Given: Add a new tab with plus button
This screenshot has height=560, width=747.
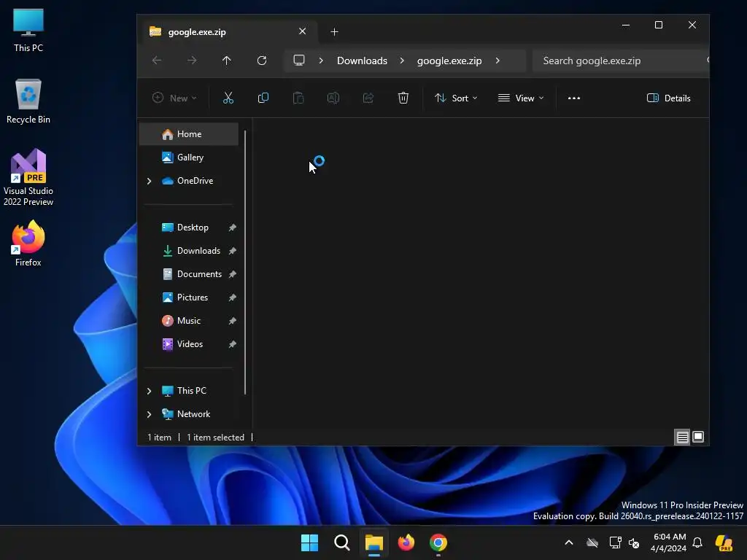Looking at the screenshot, I should click(x=334, y=32).
